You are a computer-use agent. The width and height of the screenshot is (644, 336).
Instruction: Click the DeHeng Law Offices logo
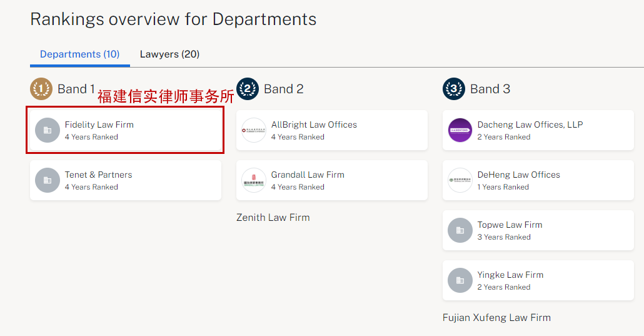(x=460, y=180)
